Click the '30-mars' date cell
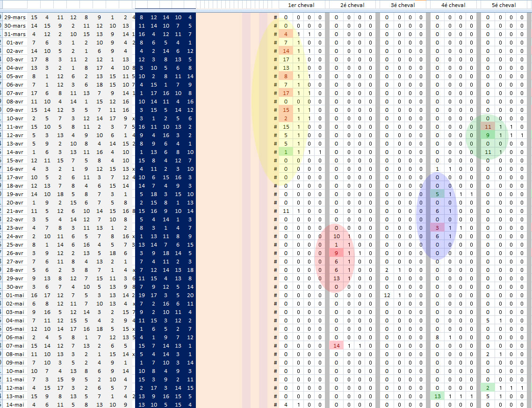 click(x=15, y=26)
